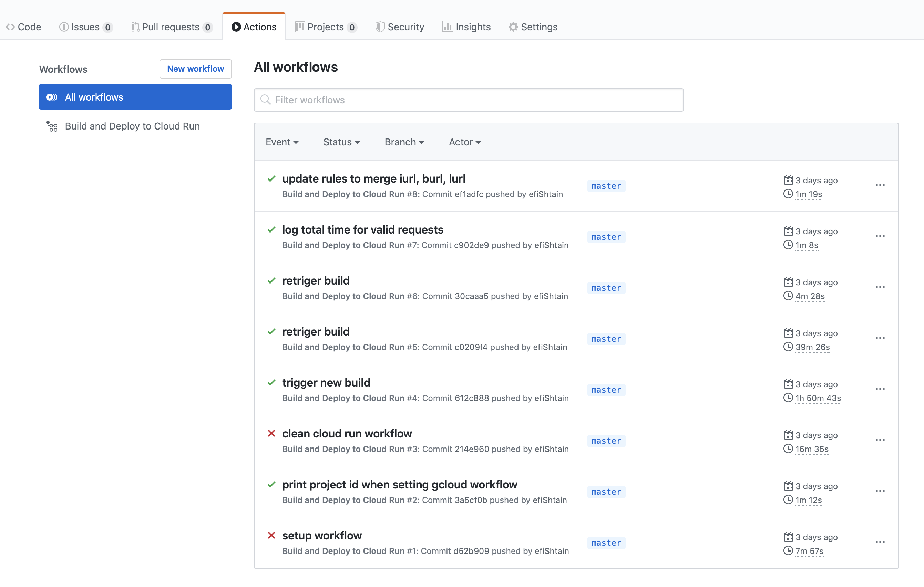This screenshot has height=587, width=924.
Task: Click master branch label on run #2
Action: pyautogui.click(x=606, y=492)
